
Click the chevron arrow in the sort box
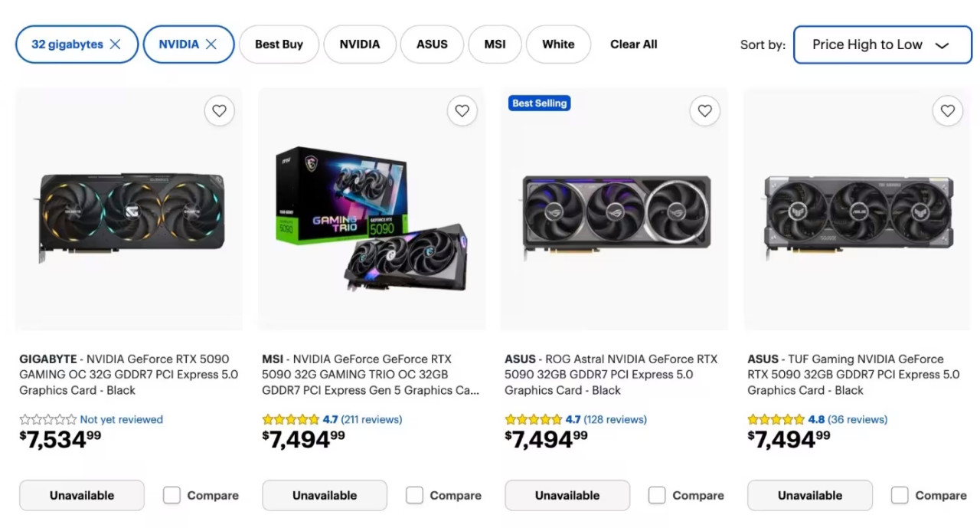(x=942, y=45)
